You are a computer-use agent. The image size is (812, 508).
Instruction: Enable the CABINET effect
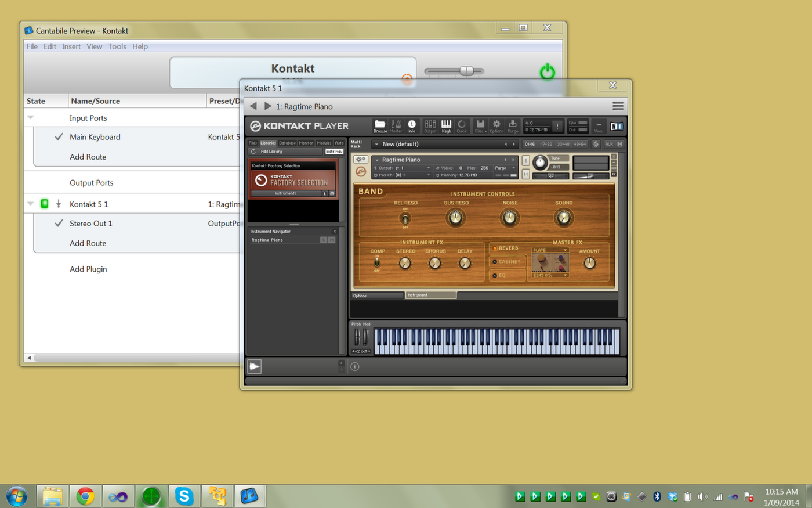click(x=507, y=262)
